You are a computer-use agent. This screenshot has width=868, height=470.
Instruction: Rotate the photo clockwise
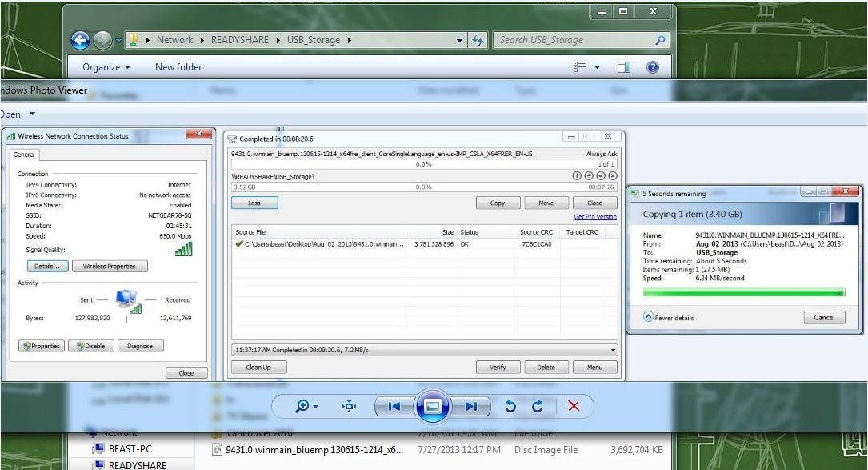tap(537, 407)
